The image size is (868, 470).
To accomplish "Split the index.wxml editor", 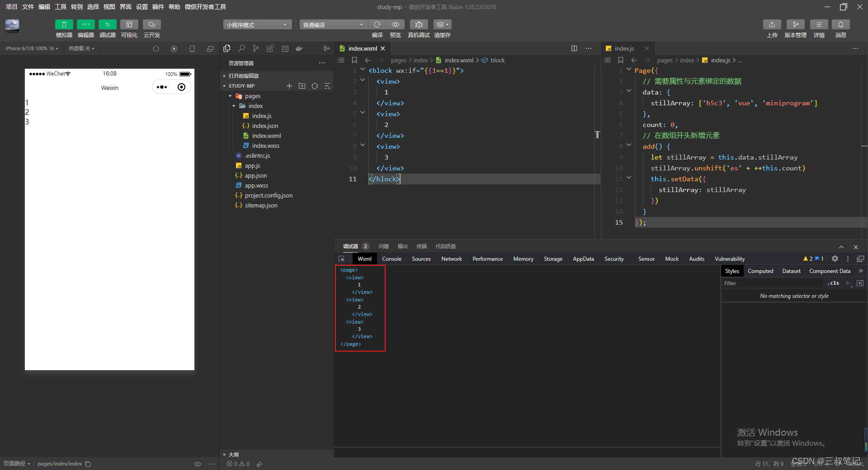I will pos(574,48).
